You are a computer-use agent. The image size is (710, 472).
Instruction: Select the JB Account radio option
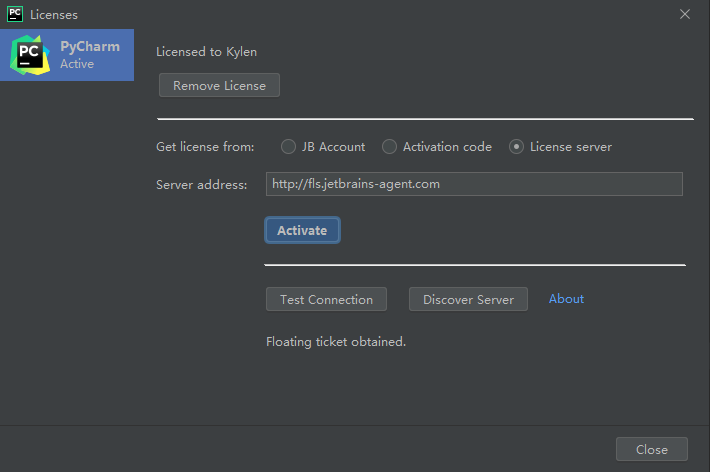click(288, 147)
